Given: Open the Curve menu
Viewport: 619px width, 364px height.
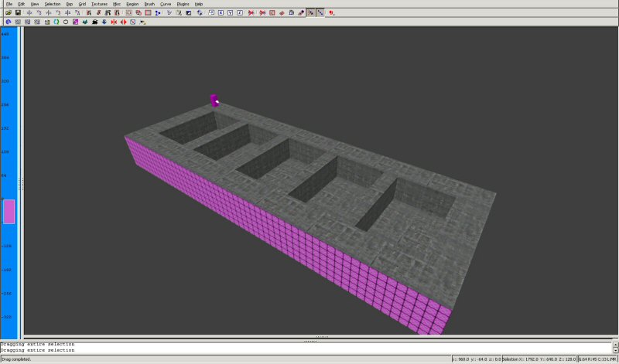Looking at the screenshot, I should [x=166, y=4].
